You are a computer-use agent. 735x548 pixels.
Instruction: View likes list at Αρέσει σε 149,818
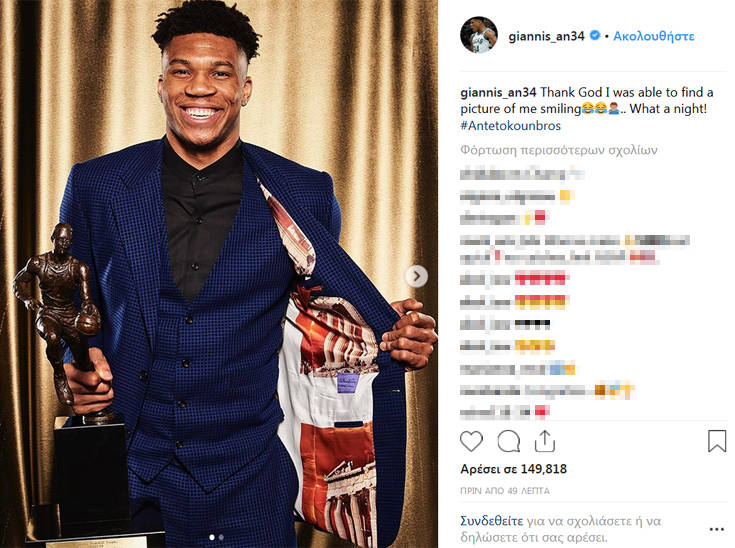click(x=513, y=469)
